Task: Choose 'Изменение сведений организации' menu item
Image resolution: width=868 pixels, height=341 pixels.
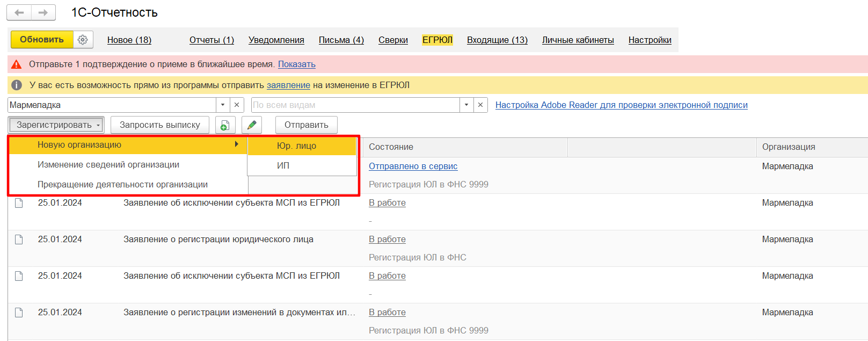Action: (108, 165)
